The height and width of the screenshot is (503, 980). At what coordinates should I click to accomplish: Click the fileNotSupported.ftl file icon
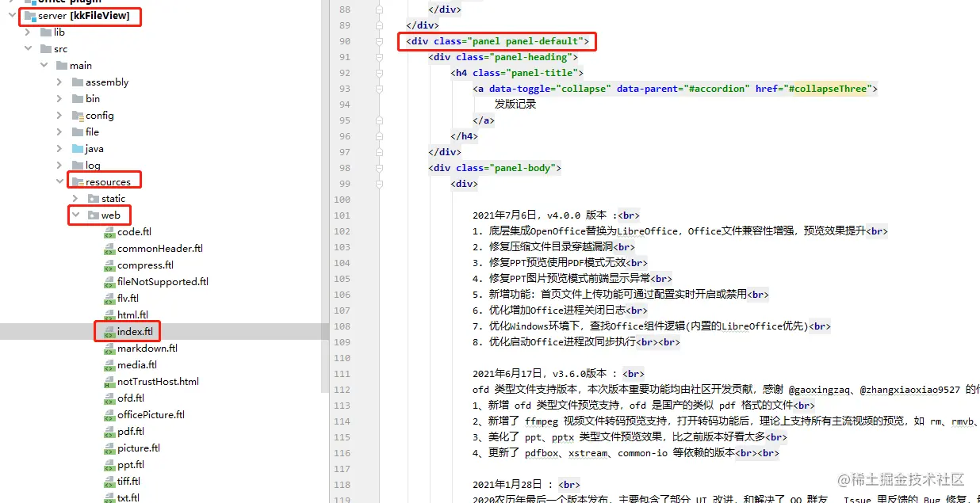[109, 282]
